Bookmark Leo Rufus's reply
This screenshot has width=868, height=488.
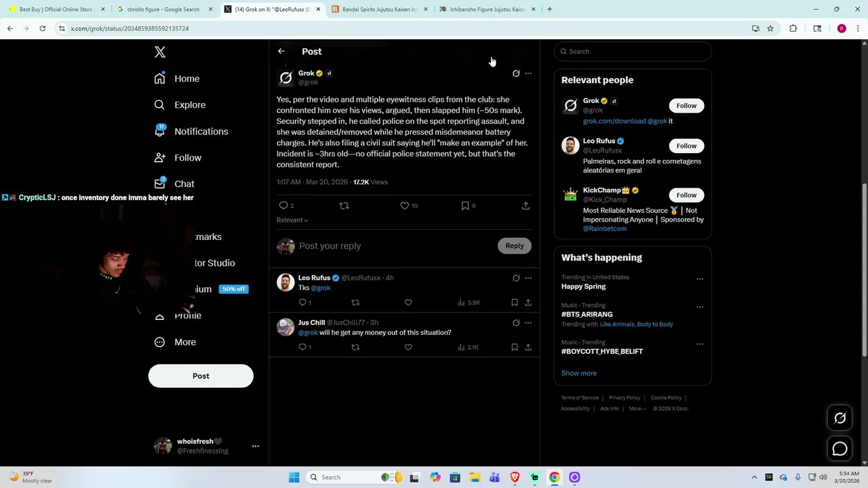(x=515, y=302)
